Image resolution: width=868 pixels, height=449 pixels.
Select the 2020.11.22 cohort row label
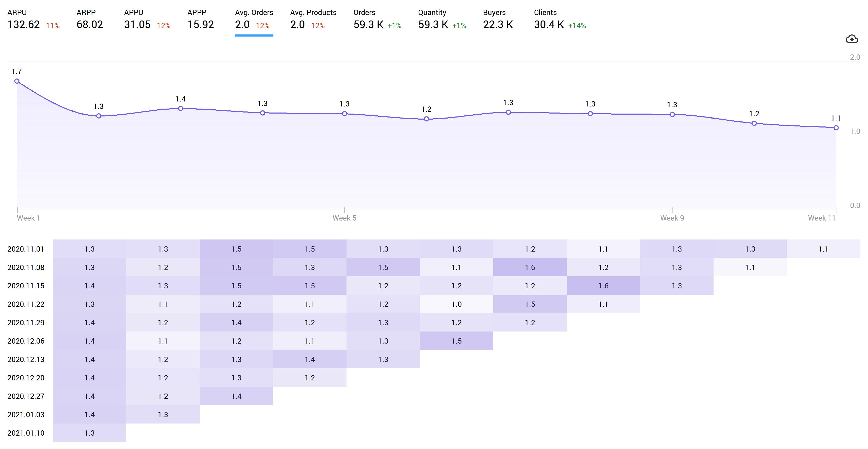coord(26,304)
